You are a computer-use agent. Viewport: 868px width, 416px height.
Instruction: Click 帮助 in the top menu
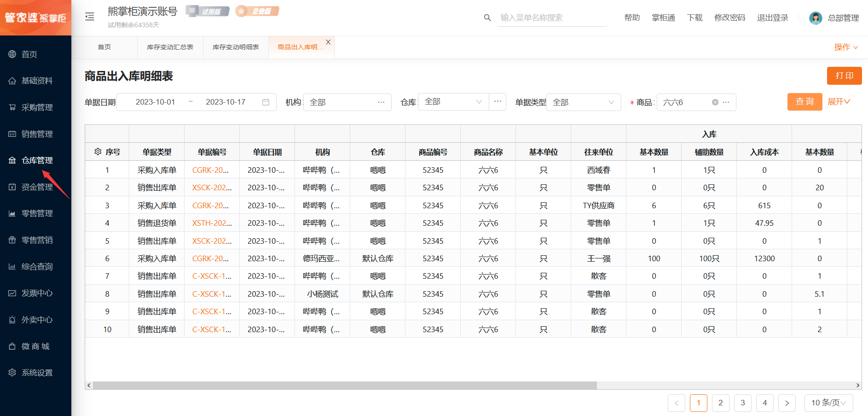pos(632,18)
